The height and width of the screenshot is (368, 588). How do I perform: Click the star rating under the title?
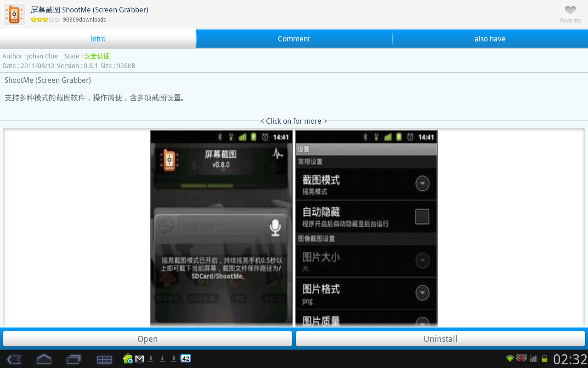coord(45,20)
